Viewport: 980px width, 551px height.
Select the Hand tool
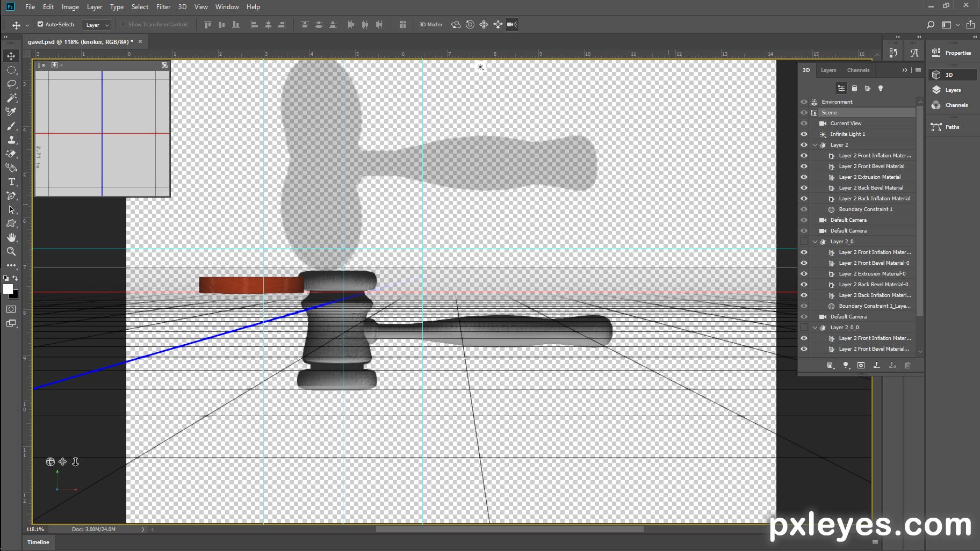point(11,237)
